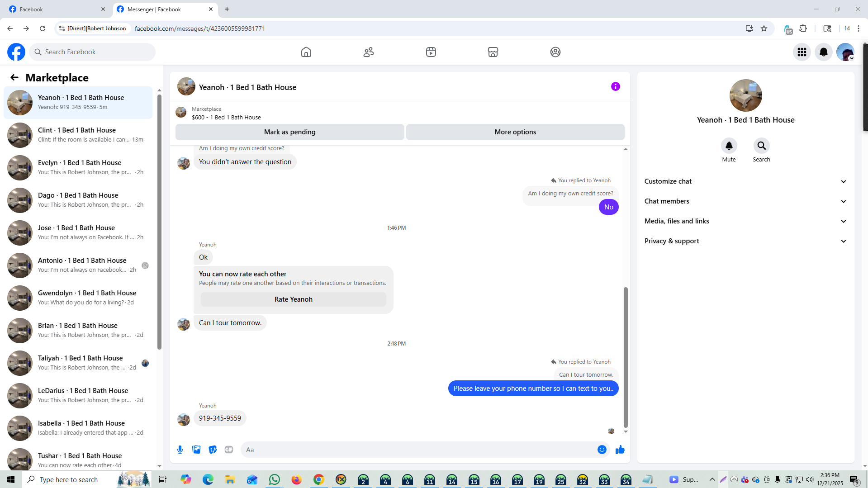Click the Facebook logo
Image resolution: width=868 pixels, height=488 pixels.
pos(16,52)
